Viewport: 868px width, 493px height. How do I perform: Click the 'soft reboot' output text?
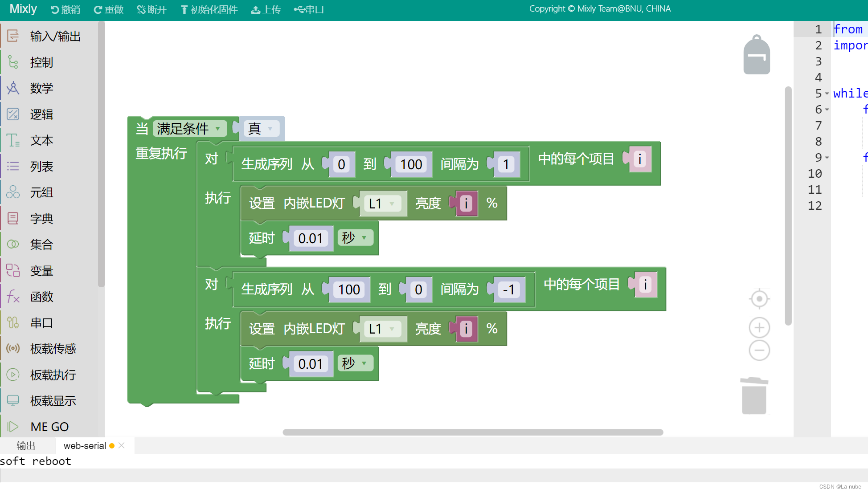tap(36, 461)
